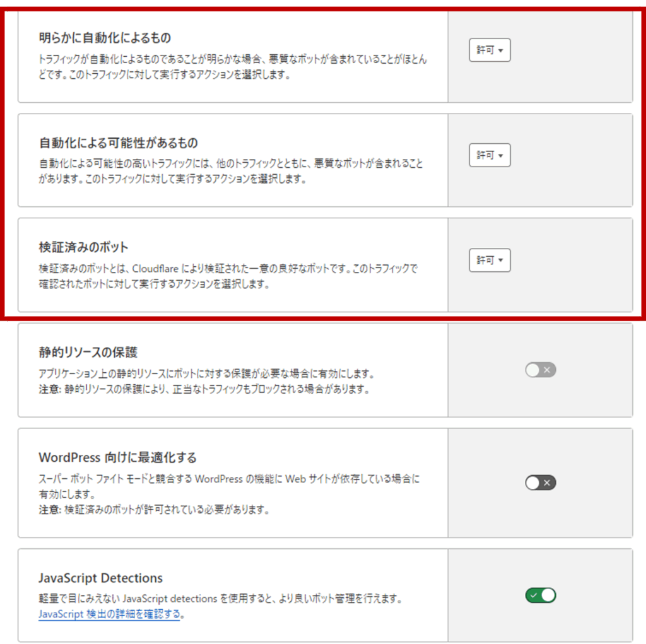
Task: Click the WordPress 向けに最適化する heading
Action: point(117,457)
